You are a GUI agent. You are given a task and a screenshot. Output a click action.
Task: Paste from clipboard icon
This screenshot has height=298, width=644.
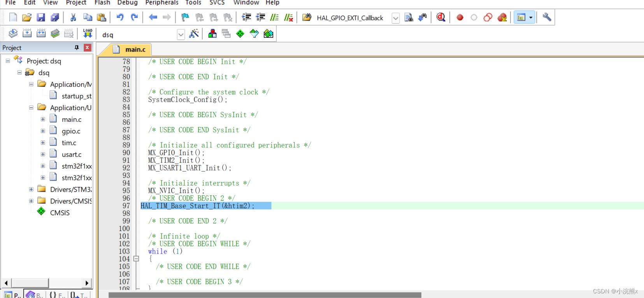click(x=102, y=18)
